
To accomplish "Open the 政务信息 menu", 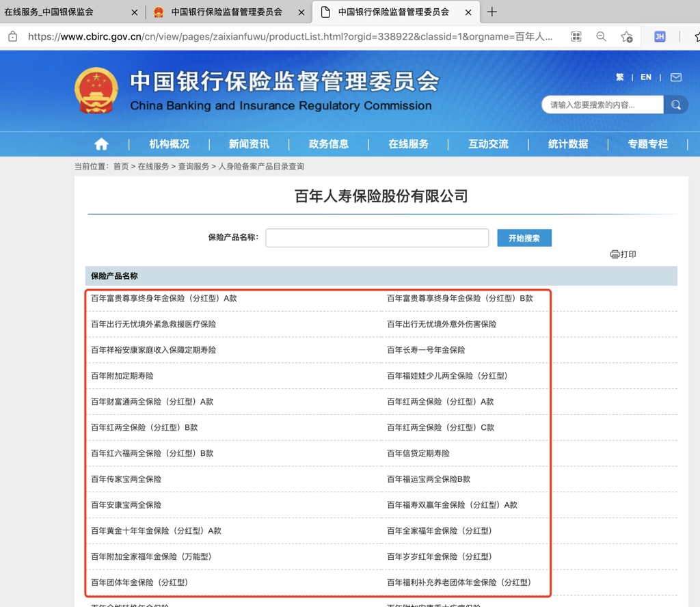I will pyautogui.click(x=329, y=144).
